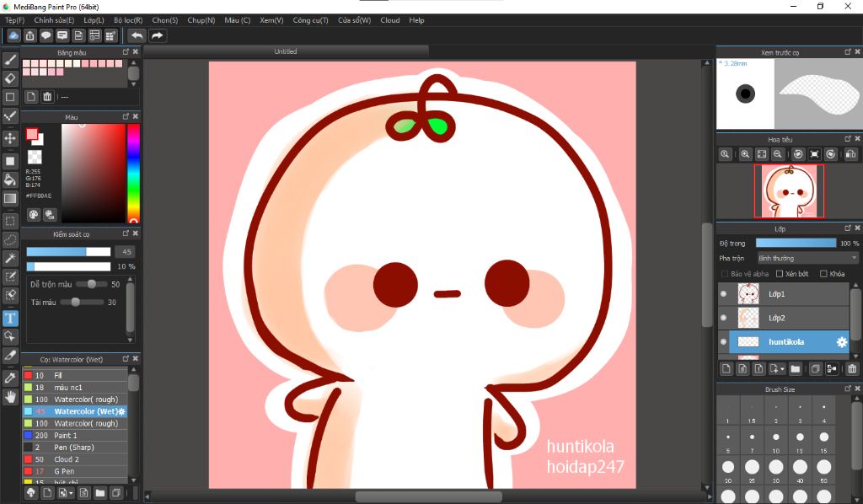Open the Pha trộn blend mode dropdown
This screenshot has height=504, width=863.
pos(807,258)
